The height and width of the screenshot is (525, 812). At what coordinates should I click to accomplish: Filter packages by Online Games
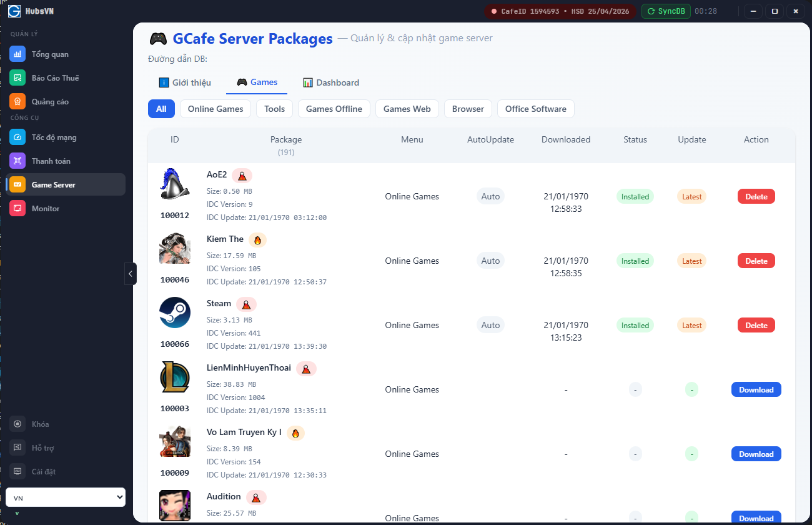[x=215, y=109]
